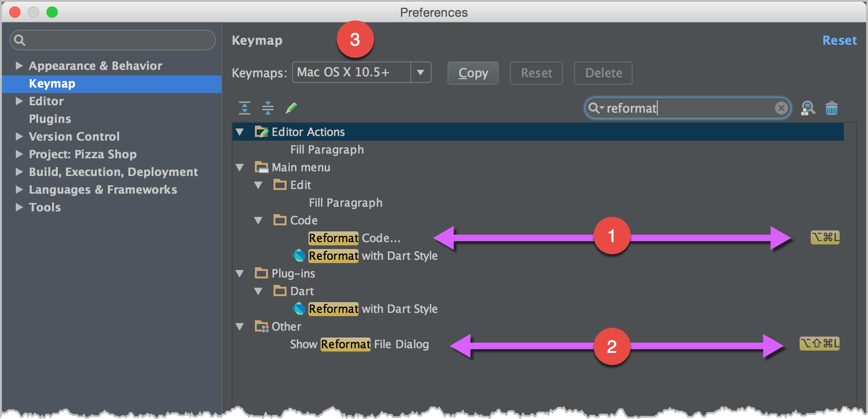
Task: Open Find Actions by Shortcut magnifier icon
Action: point(808,108)
